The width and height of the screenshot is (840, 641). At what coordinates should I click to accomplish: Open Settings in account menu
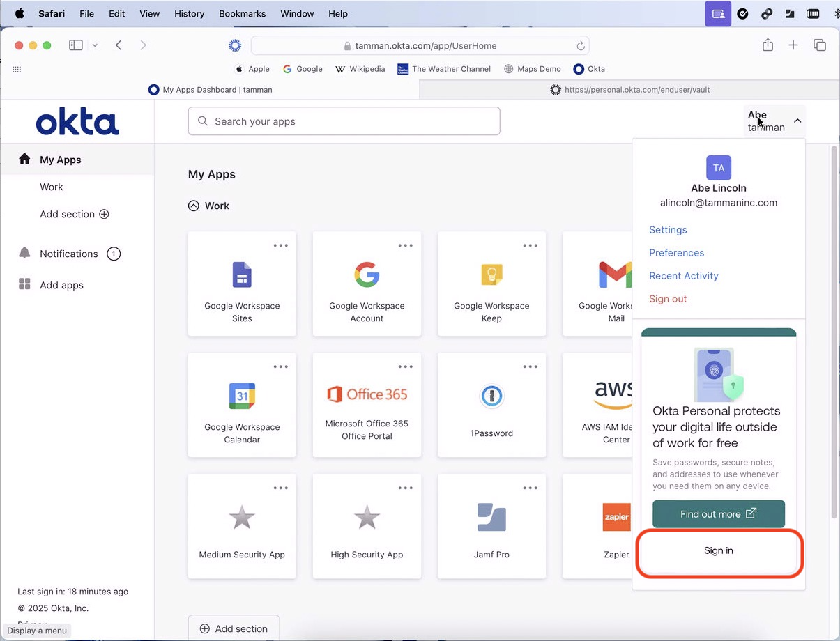668,230
